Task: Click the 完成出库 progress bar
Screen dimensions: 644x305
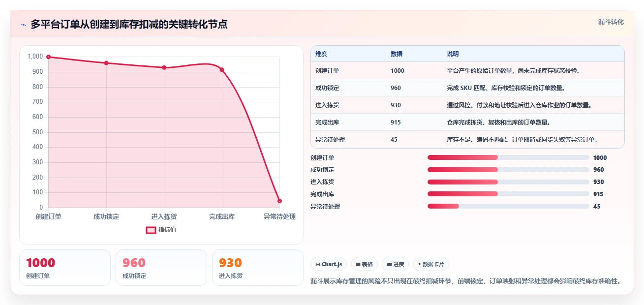Action: [x=508, y=194]
